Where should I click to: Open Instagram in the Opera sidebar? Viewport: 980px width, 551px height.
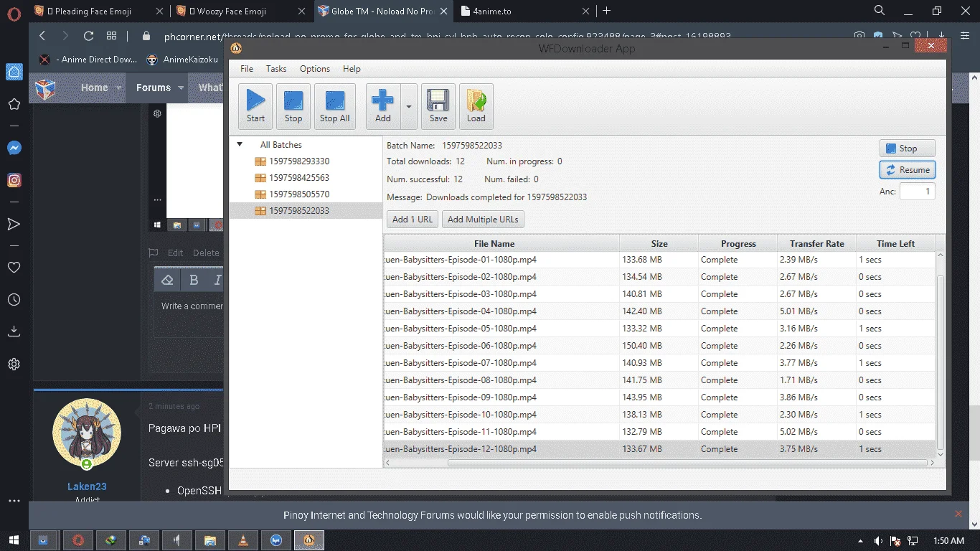click(14, 181)
